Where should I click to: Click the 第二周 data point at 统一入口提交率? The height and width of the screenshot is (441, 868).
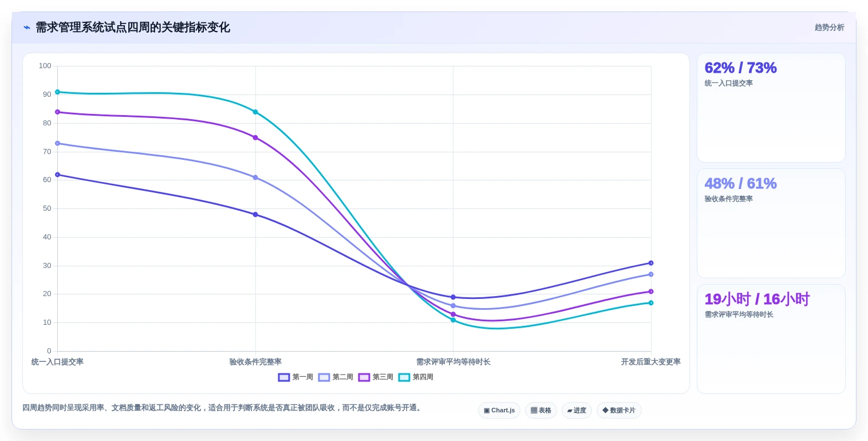(x=57, y=143)
